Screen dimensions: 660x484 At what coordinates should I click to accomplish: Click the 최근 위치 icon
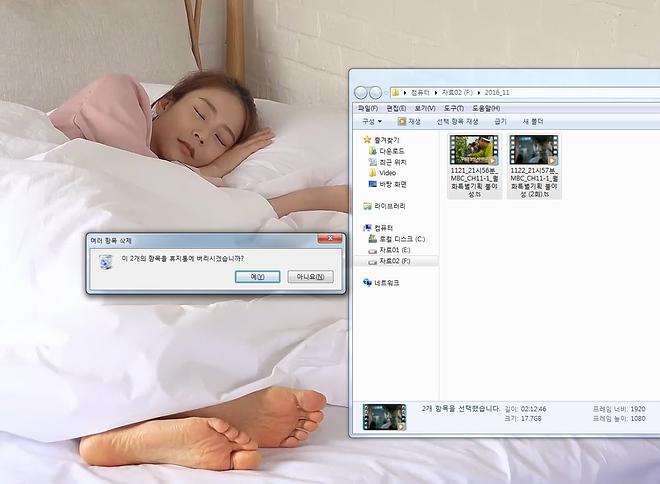[x=373, y=162]
